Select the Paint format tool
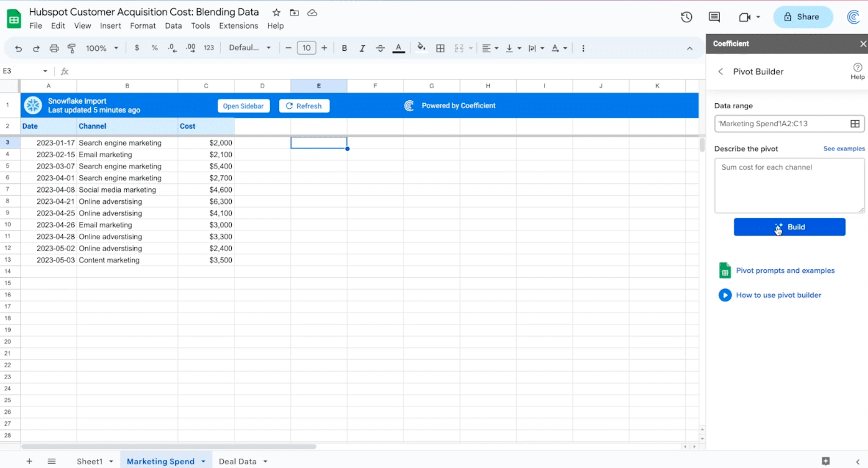 point(72,48)
